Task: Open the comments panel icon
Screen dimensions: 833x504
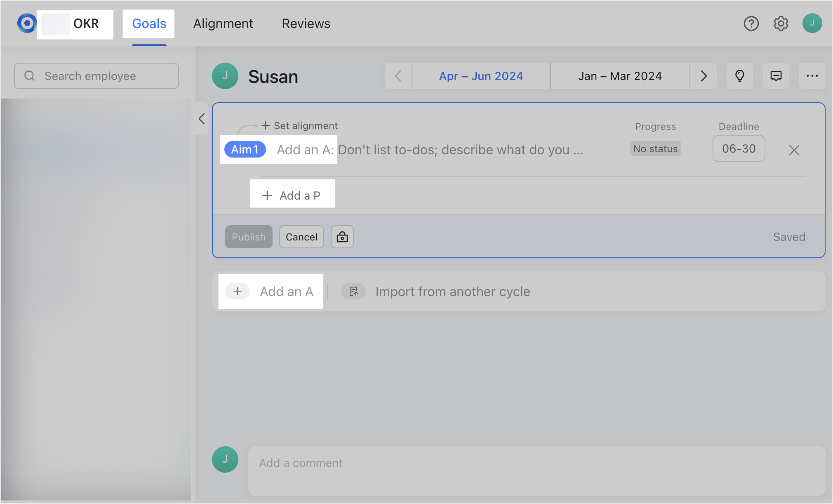Action: [776, 76]
